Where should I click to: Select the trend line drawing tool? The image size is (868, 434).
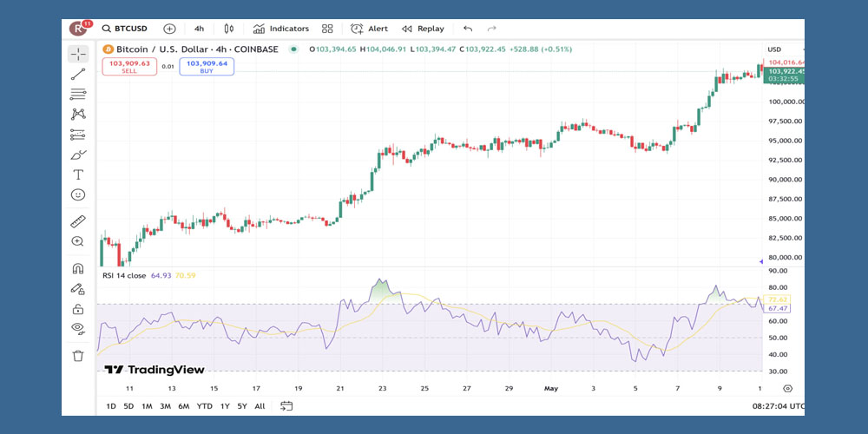[x=78, y=75]
